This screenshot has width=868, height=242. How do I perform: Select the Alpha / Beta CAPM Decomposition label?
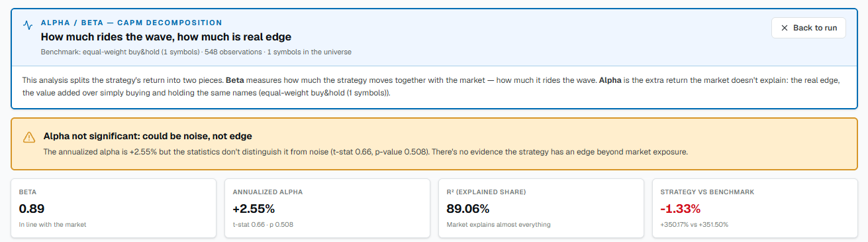(x=132, y=23)
